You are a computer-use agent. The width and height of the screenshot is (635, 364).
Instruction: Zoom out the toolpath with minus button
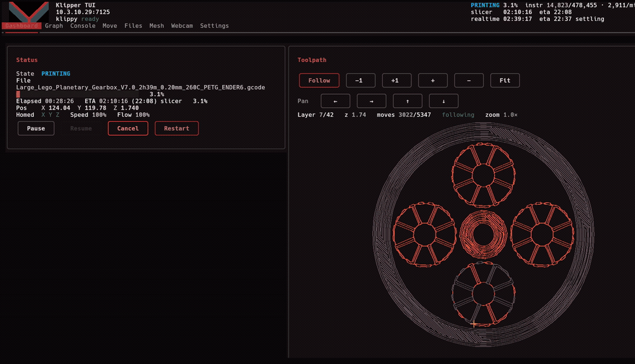(469, 81)
